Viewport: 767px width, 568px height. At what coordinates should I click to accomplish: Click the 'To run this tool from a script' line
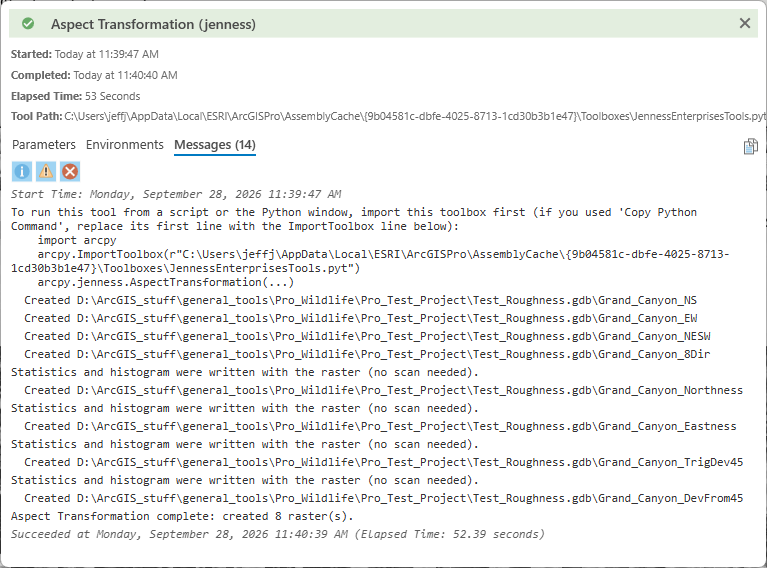coord(354,219)
